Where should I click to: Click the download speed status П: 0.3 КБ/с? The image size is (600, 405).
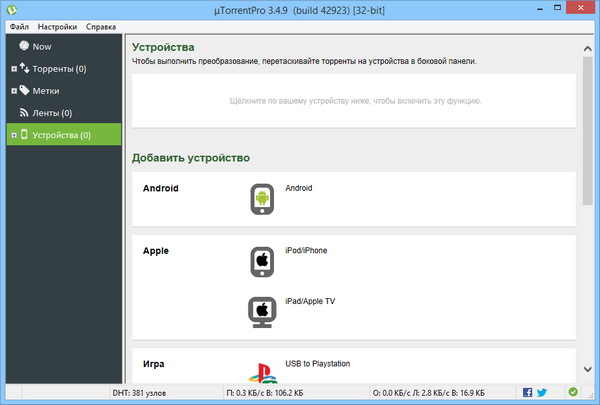click(x=265, y=393)
